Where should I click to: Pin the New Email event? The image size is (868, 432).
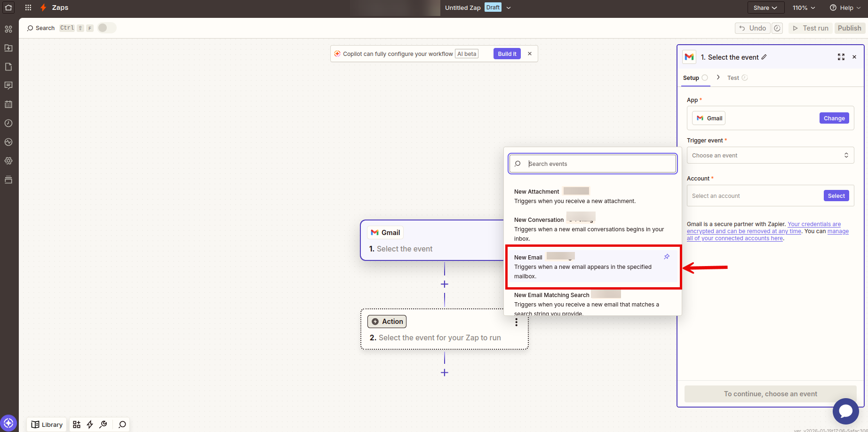tap(667, 257)
